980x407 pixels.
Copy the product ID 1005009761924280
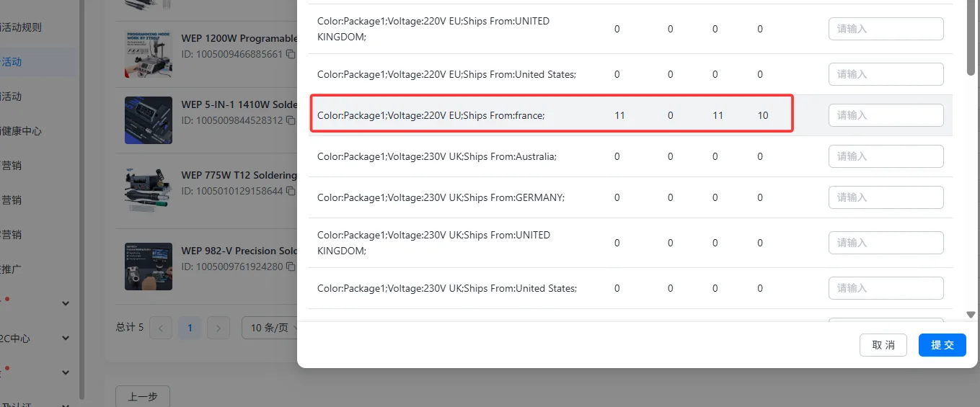pyautogui.click(x=290, y=267)
